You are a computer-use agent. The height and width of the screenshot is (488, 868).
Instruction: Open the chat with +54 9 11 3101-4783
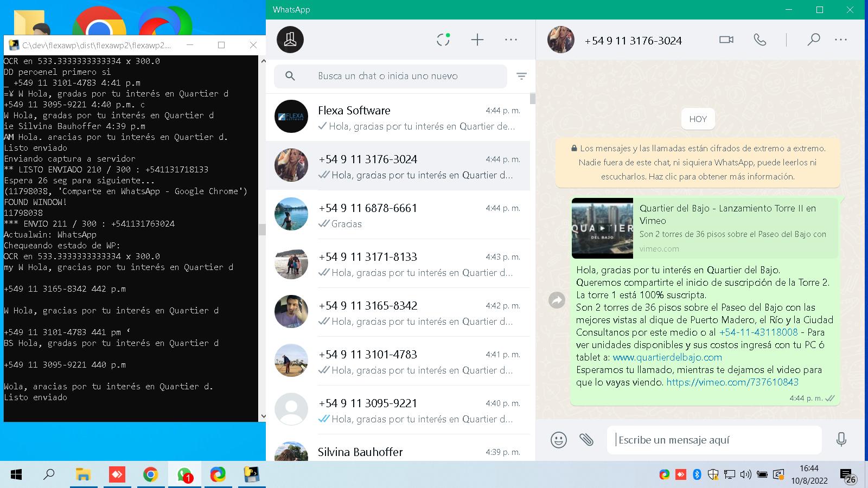pos(398,362)
